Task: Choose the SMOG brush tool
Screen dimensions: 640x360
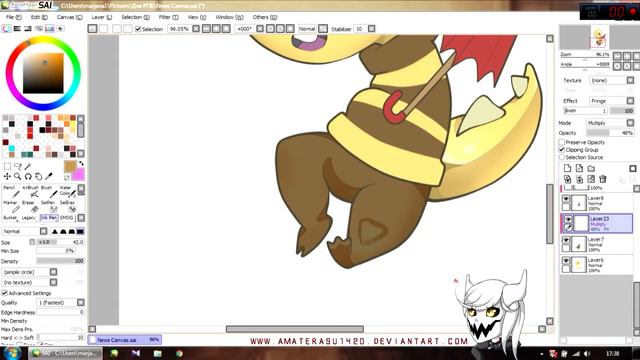Action: click(67, 218)
